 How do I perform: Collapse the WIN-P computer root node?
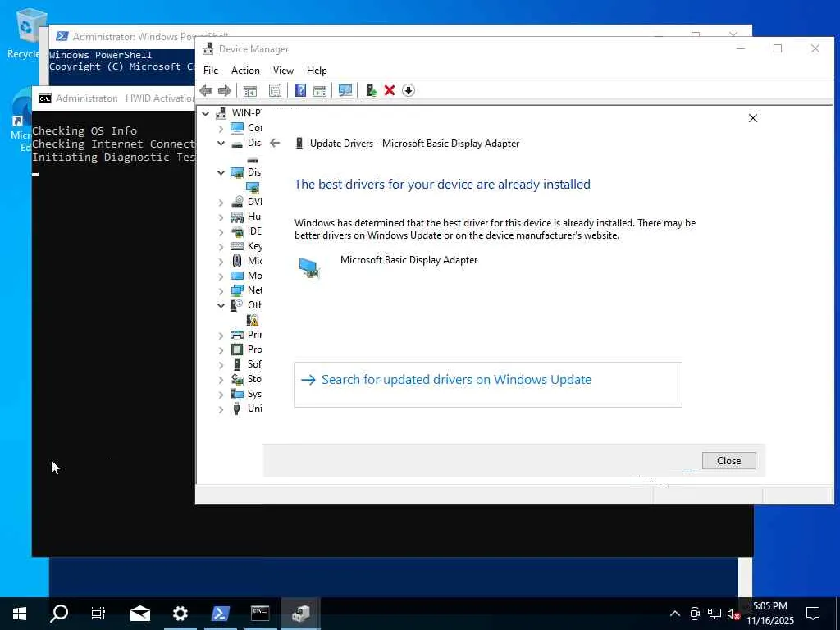(206, 113)
